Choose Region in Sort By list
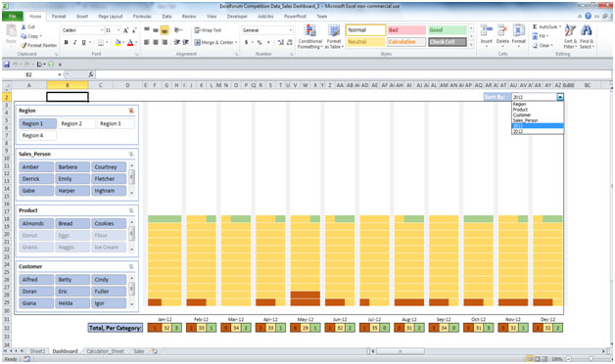 click(x=538, y=105)
